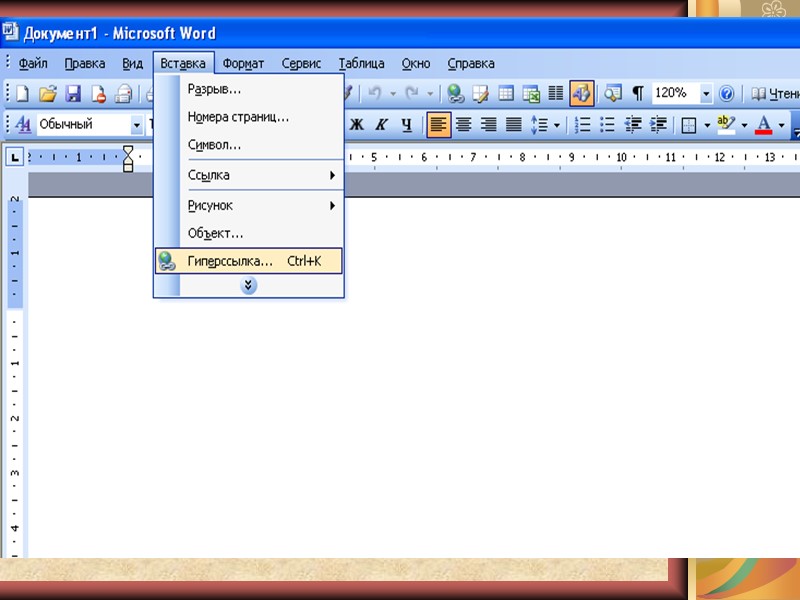
Task: Toggle bold Ж formatting
Action: (357, 124)
